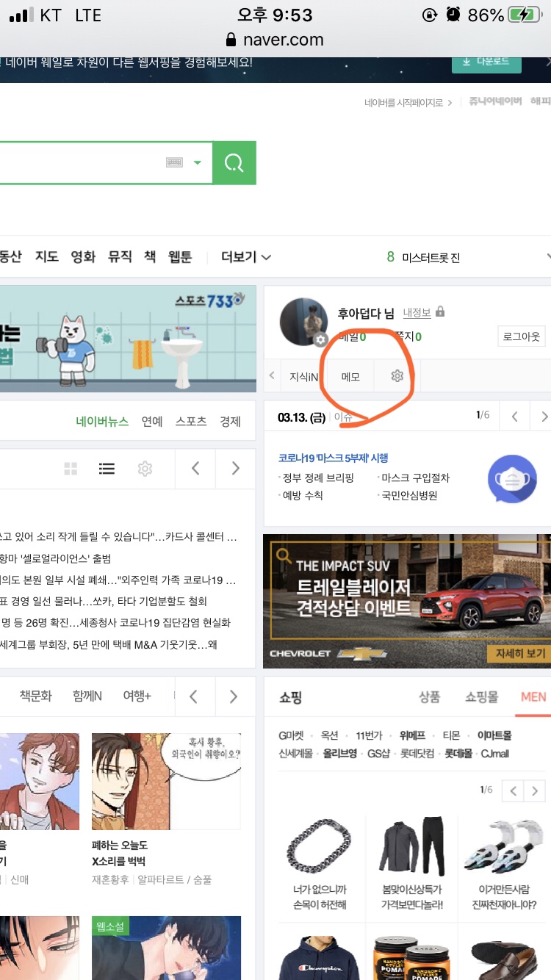Tap the naver.com address bar

[x=275, y=40]
